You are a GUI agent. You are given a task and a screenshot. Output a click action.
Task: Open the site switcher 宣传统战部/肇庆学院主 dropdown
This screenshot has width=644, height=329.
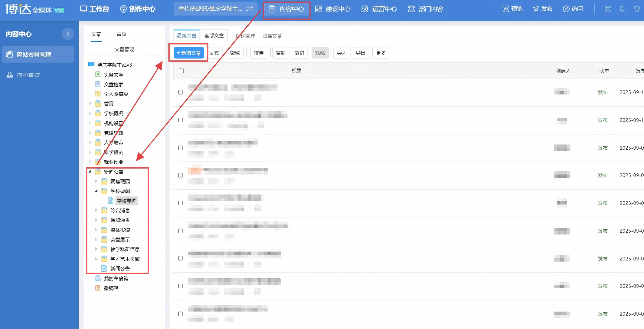[x=215, y=9]
